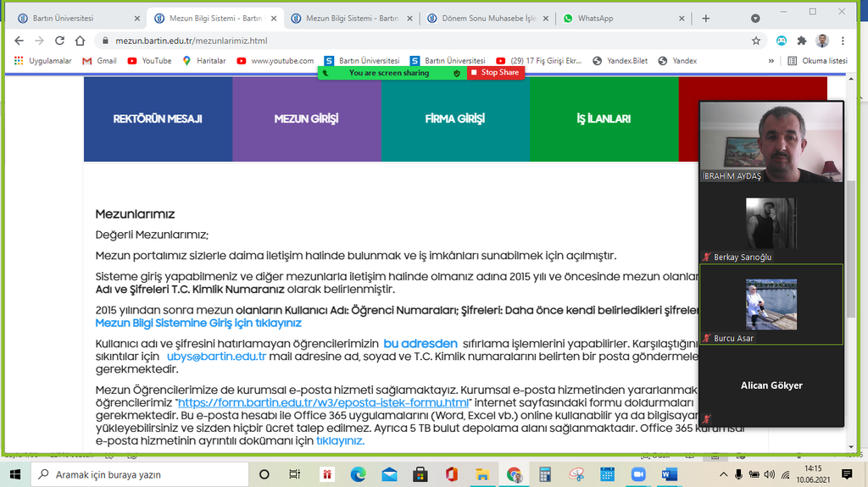Open the Chrome profile avatar
This screenshot has width=868, height=487.
(822, 41)
